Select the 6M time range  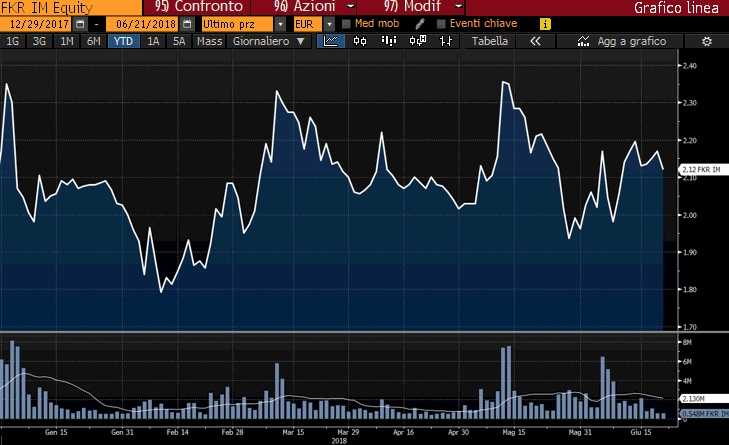tap(94, 41)
